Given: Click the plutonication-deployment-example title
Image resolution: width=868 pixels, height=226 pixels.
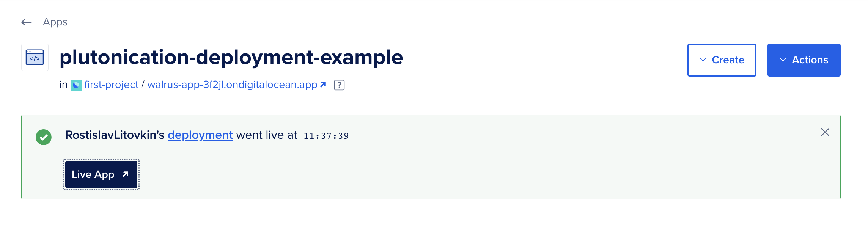Looking at the screenshot, I should click(x=231, y=58).
